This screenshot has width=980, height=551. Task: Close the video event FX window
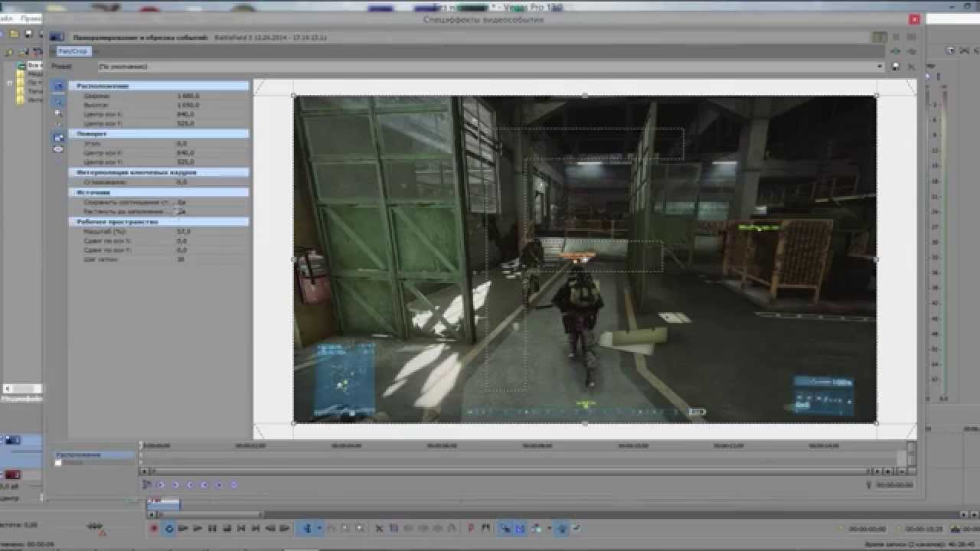point(914,19)
